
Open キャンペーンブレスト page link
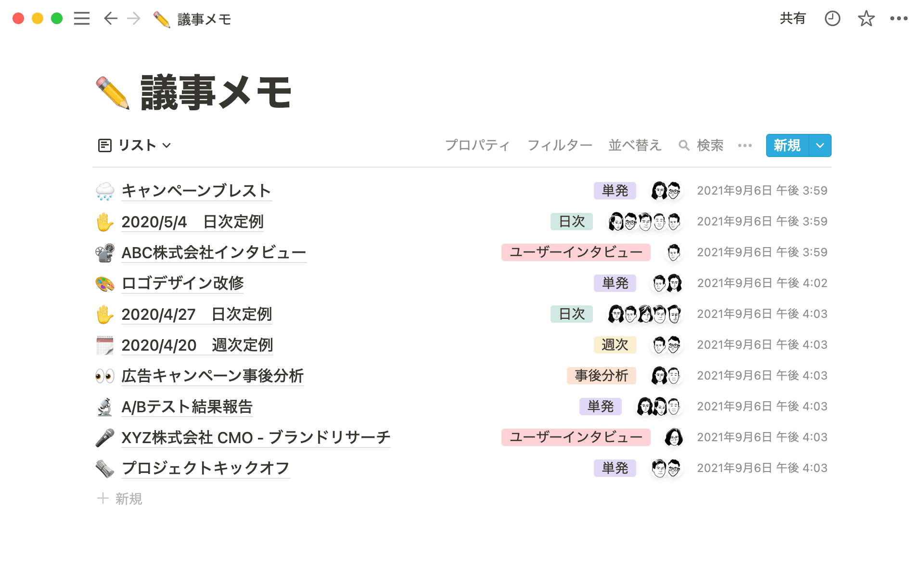(196, 191)
